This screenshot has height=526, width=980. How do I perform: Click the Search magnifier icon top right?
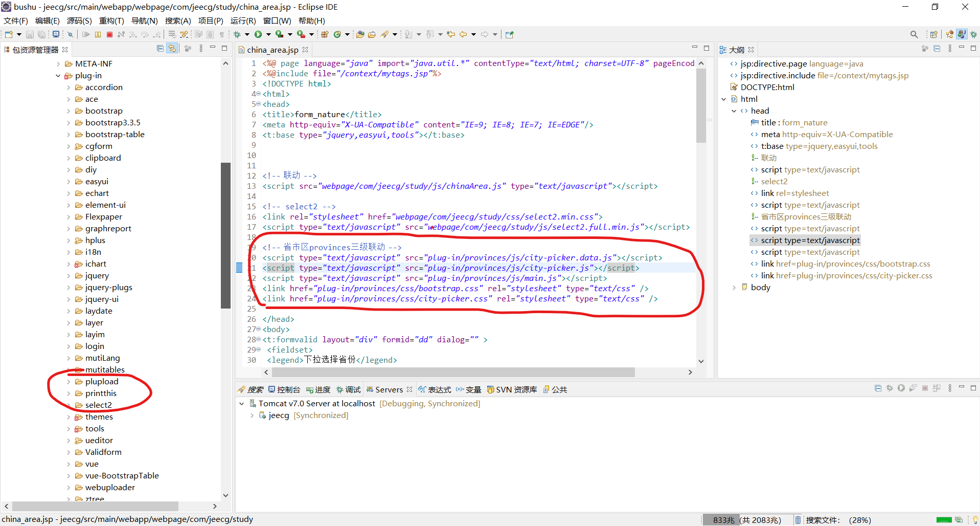pos(914,34)
